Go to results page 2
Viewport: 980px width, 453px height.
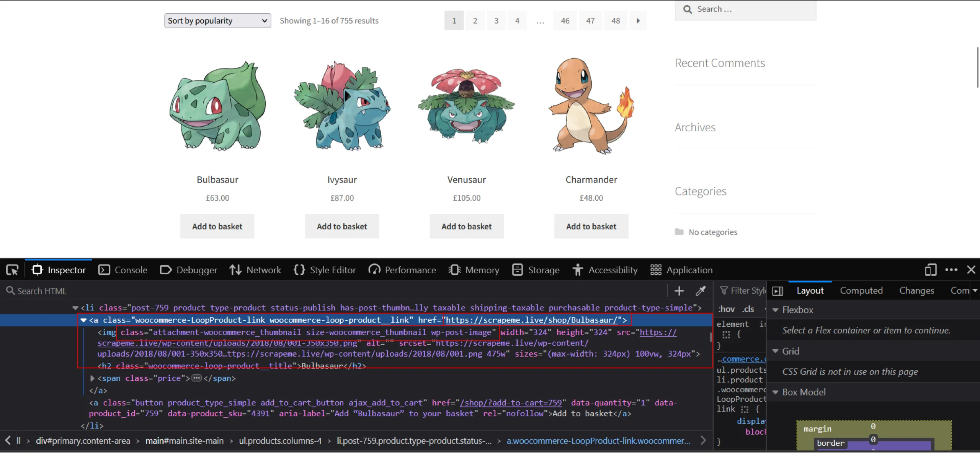475,21
